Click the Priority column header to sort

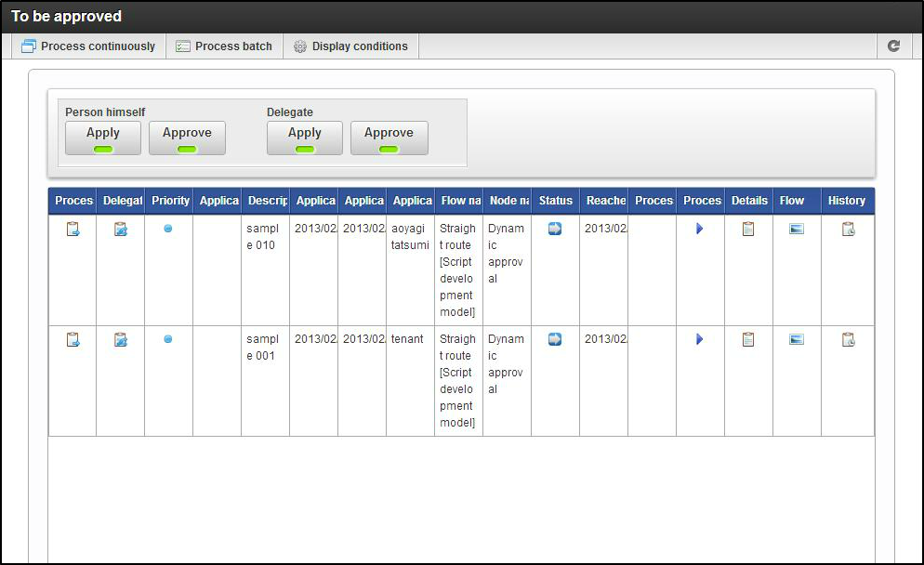[x=169, y=201]
